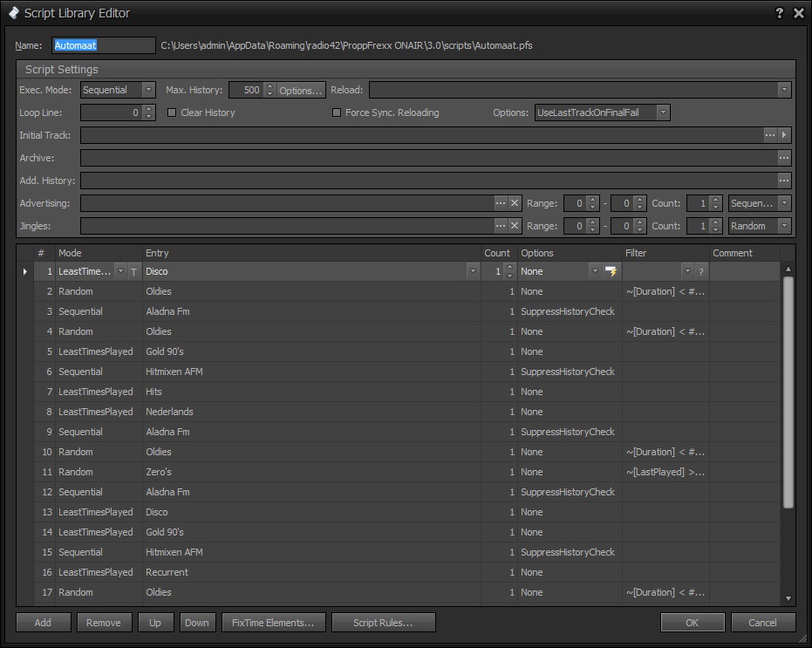The width and height of the screenshot is (812, 648).
Task: Toggle Force Sync. Reloading checkbox
Action: (x=337, y=113)
